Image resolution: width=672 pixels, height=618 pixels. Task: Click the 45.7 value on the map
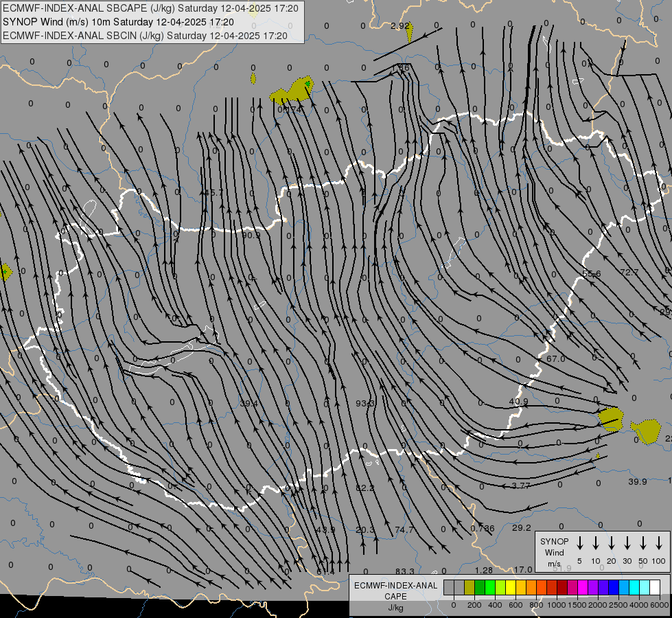point(214,192)
